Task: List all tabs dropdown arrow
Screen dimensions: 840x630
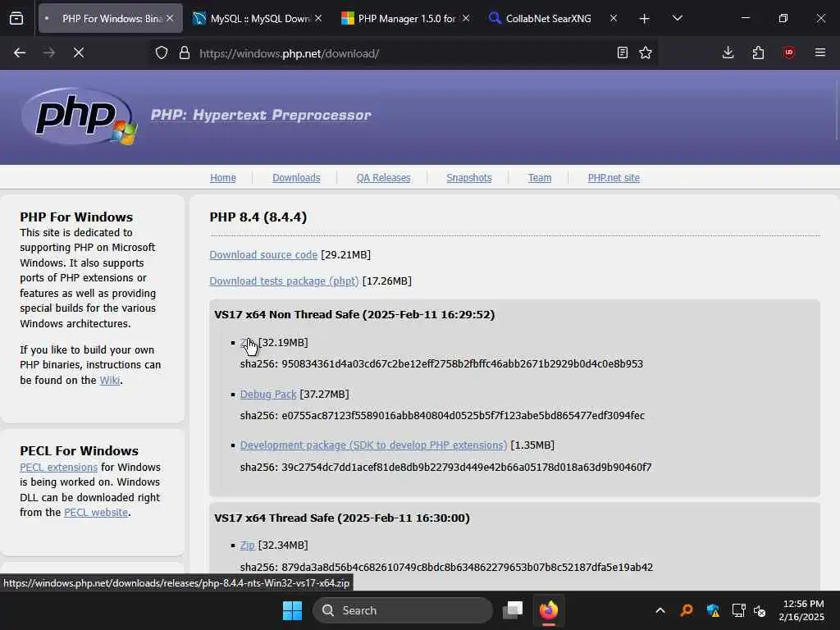Action: (677, 18)
